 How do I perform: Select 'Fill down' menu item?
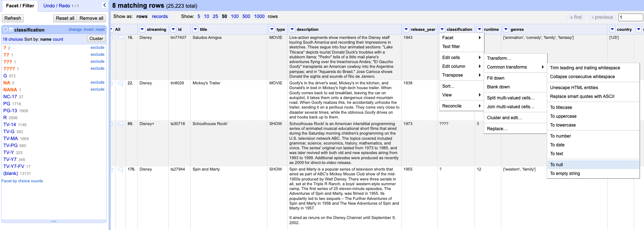pyautogui.click(x=516, y=78)
